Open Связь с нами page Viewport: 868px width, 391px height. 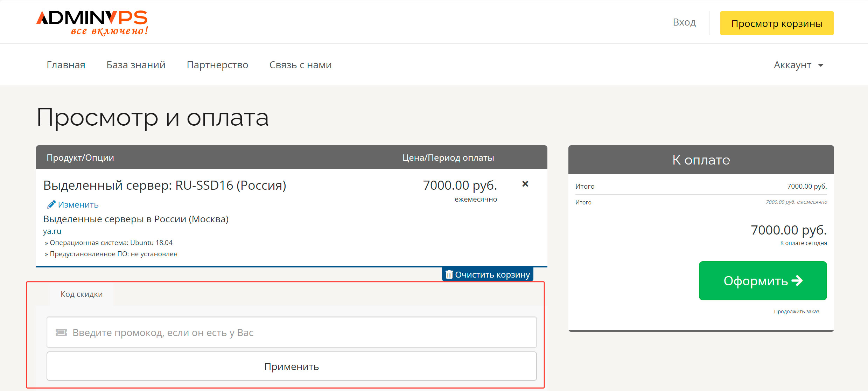300,65
